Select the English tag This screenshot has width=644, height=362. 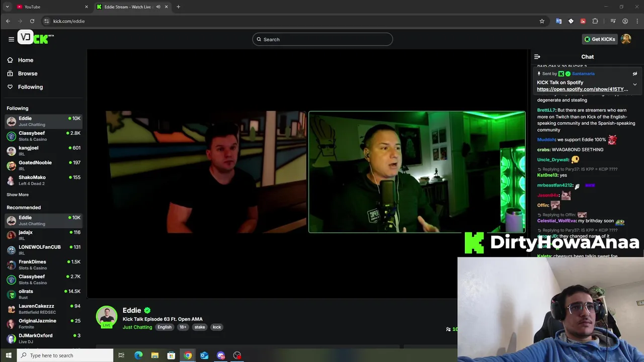165,327
